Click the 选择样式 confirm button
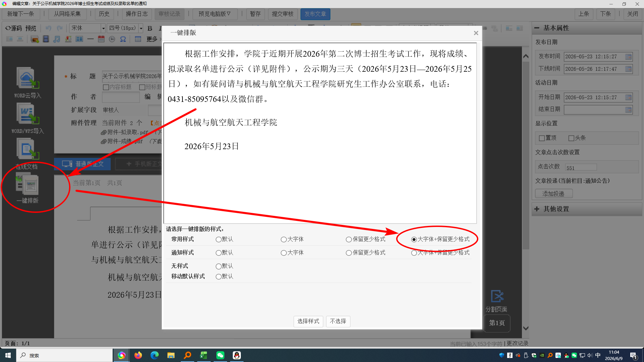644x362 pixels. click(x=308, y=321)
